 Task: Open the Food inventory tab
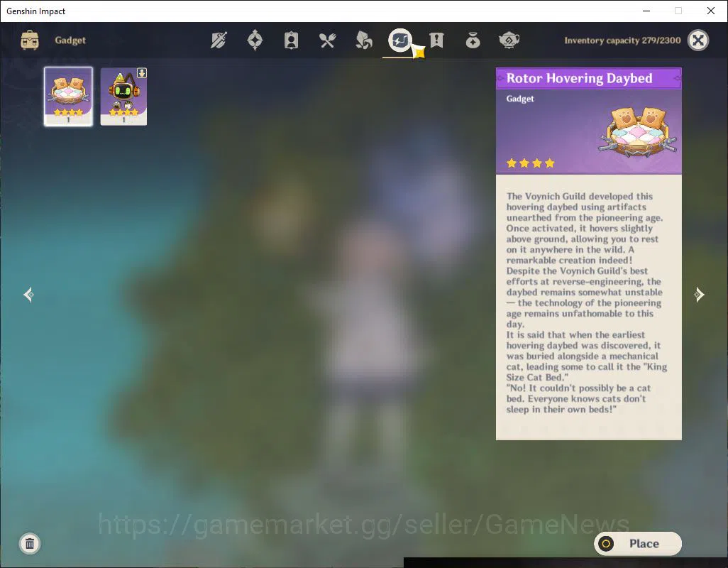(327, 40)
